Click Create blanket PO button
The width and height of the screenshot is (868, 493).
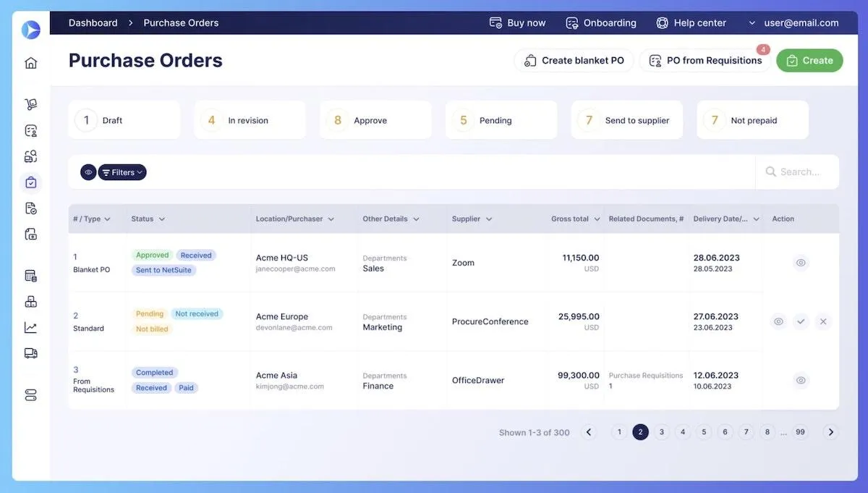[574, 61]
